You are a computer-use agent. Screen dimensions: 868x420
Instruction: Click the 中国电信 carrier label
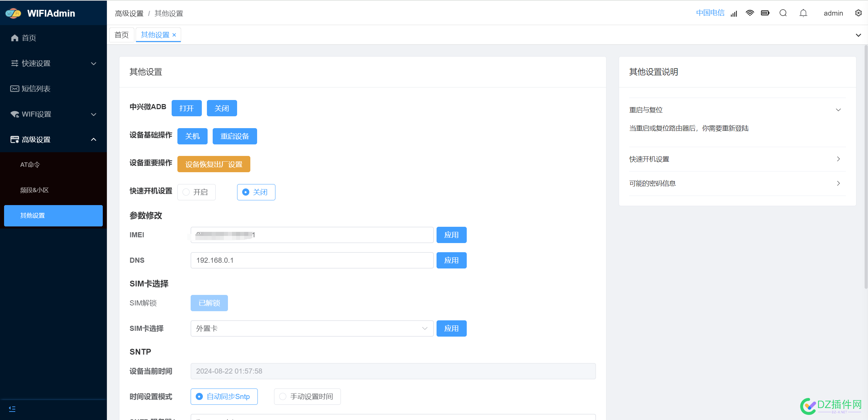click(x=710, y=13)
